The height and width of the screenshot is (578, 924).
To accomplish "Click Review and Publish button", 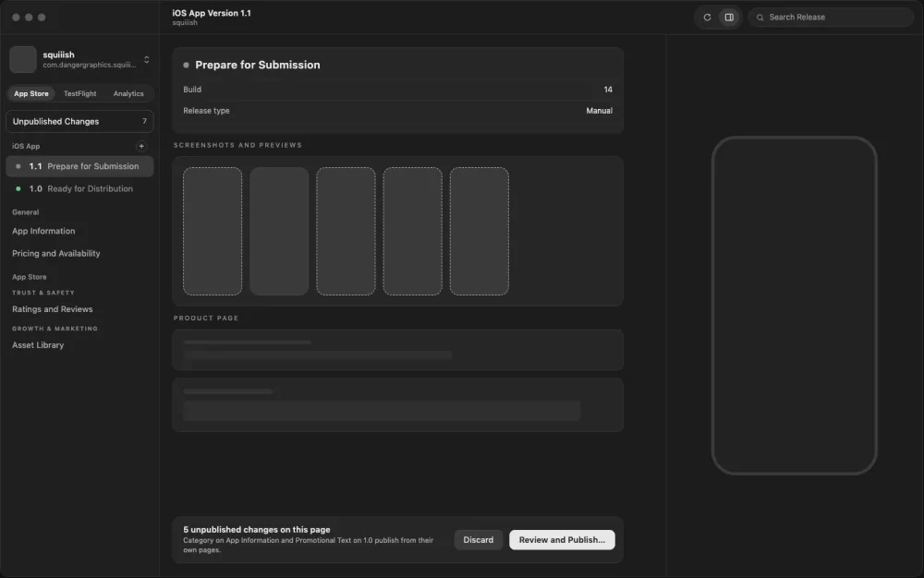I will click(x=562, y=540).
